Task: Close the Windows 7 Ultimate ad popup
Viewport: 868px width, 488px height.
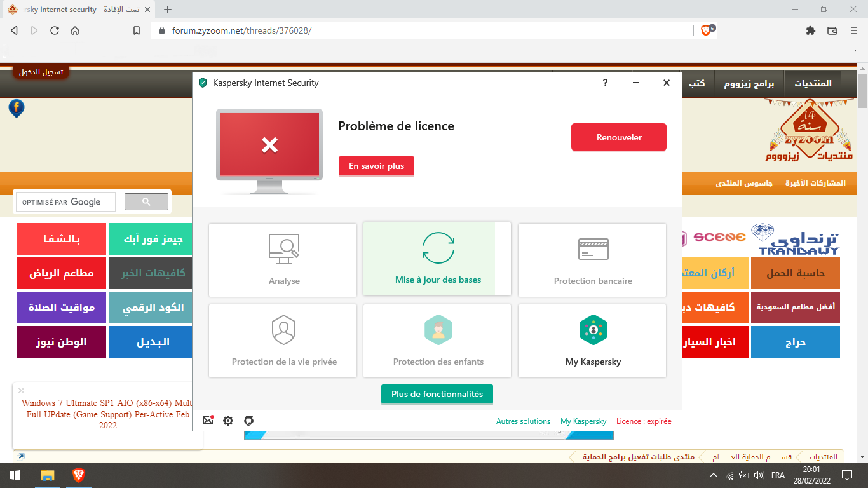Action: point(21,390)
